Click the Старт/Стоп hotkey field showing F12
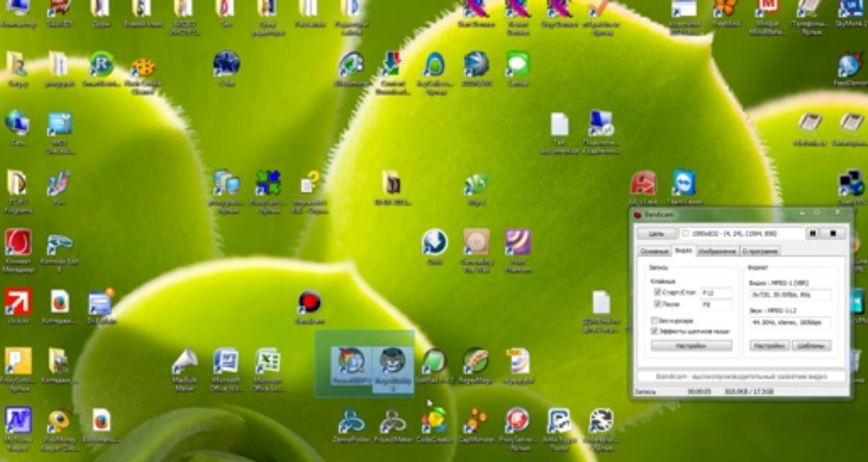This screenshot has width=868, height=462. click(x=715, y=293)
